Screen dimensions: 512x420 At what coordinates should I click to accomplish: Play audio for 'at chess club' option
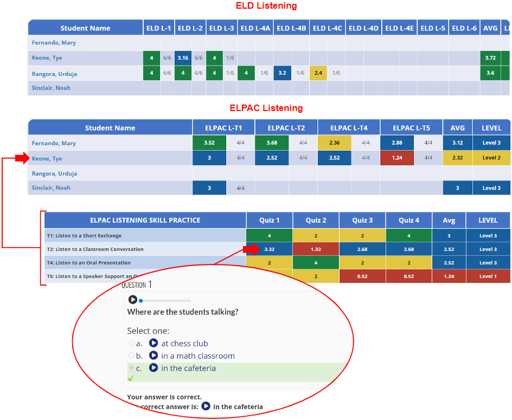[x=153, y=343]
